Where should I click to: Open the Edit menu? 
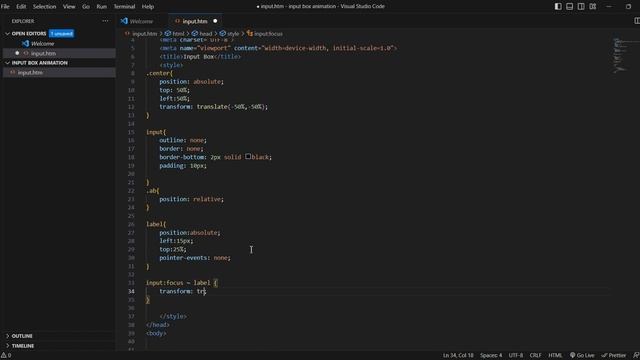click(x=21, y=7)
